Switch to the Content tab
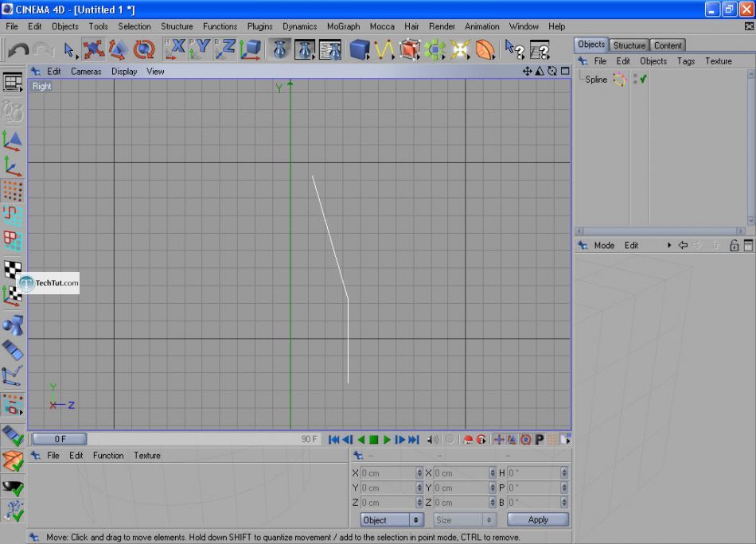This screenshot has width=756, height=544. [x=668, y=45]
